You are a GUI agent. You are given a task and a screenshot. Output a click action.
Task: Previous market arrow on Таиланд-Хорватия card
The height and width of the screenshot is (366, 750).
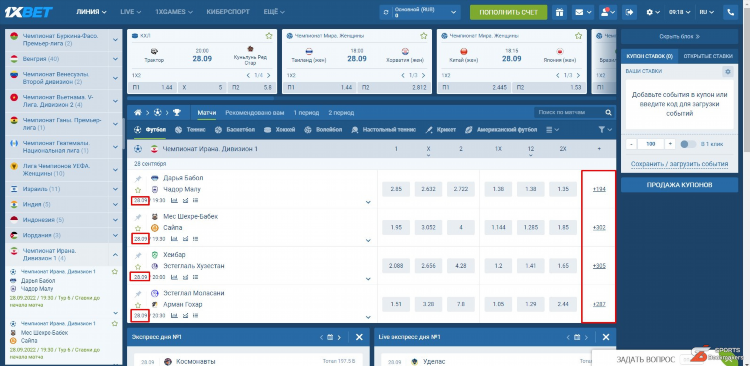tap(403, 75)
